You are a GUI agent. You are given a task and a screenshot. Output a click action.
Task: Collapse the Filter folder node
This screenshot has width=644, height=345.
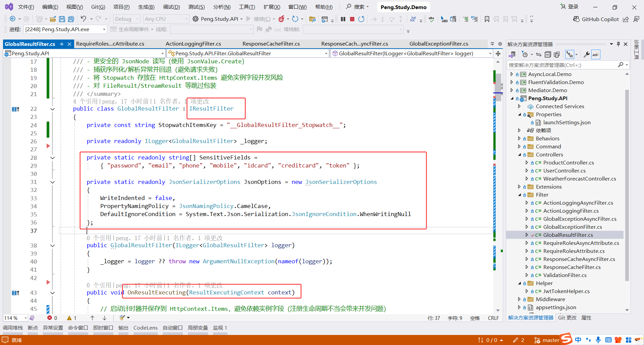[x=520, y=195]
